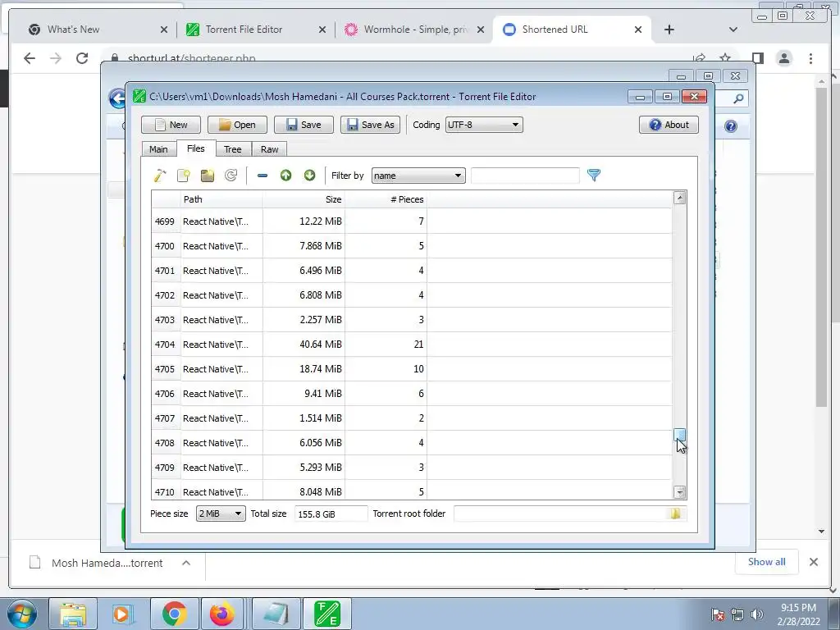The height and width of the screenshot is (630, 840).
Task: Select row 4705 path React Native
Action: (x=221, y=369)
